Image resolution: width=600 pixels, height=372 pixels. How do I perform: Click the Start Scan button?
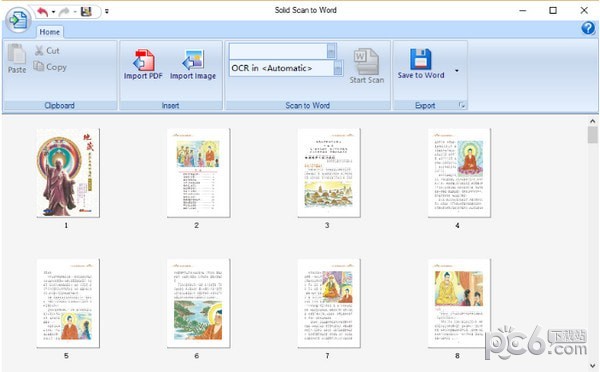367,66
